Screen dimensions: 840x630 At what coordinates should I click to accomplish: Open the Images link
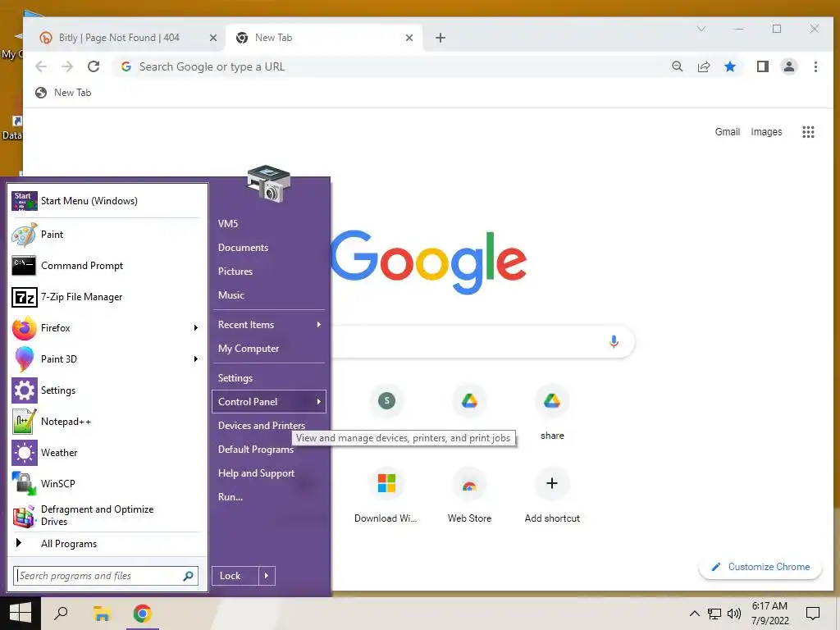pos(766,132)
